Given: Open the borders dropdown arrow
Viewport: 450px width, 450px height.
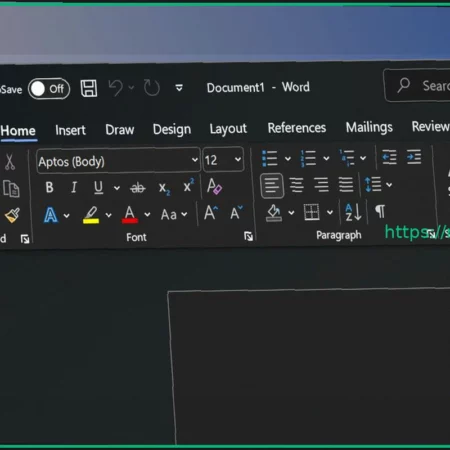Looking at the screenshot, I should [330, 212].
